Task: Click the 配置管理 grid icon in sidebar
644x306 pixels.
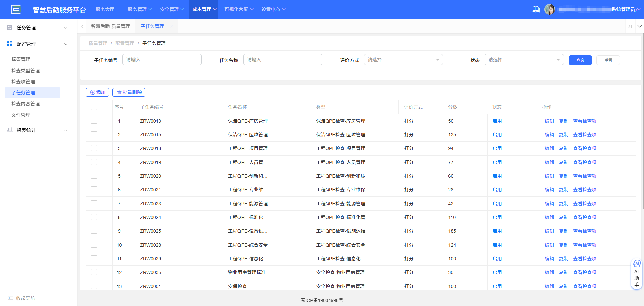Action: 9,44
